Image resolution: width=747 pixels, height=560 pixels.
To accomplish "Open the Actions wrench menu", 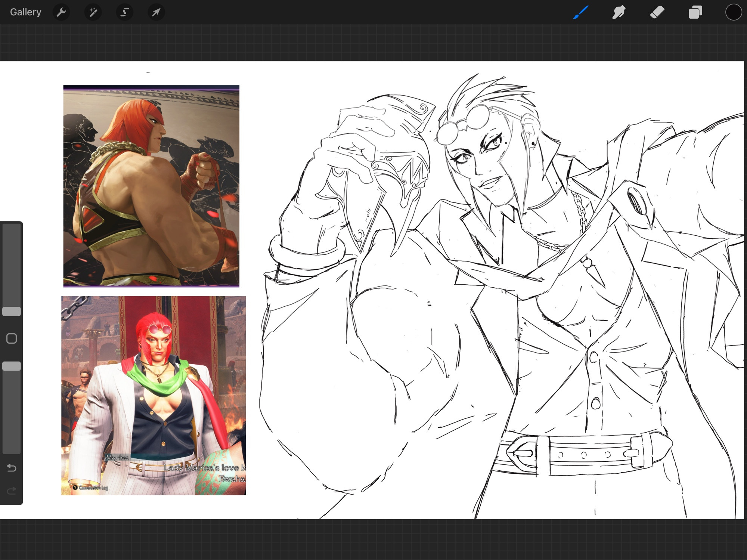I will pos(61,12).
